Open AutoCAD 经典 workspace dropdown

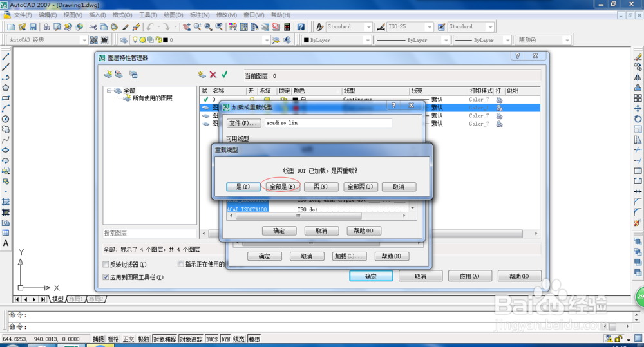(84, 40)
